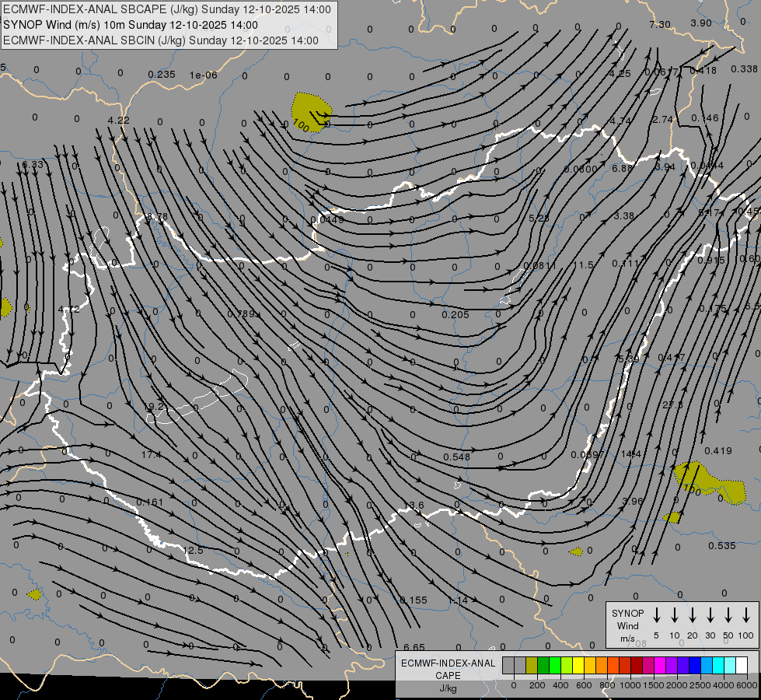Image resolution: width=761 pixels, height=700 pixels.
Task: Pick the pure yellow CAPE legend swatch
Action: point(578,665)
